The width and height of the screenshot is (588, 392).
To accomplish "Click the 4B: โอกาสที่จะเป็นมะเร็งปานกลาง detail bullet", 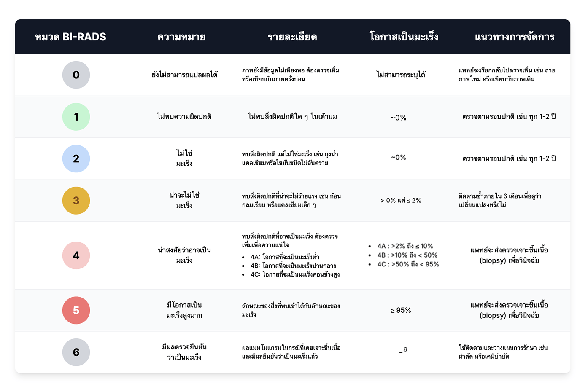I will coord(293,266).
